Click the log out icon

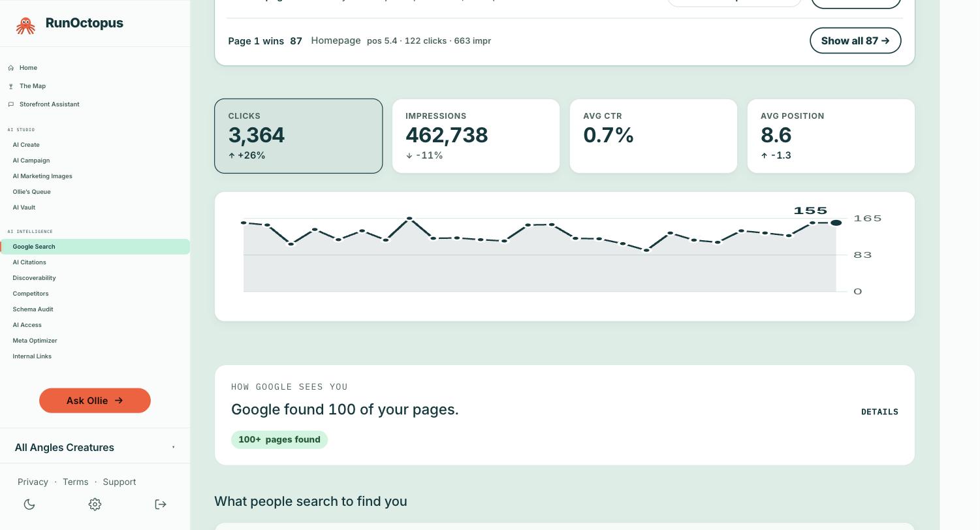[x=161, y=504]
